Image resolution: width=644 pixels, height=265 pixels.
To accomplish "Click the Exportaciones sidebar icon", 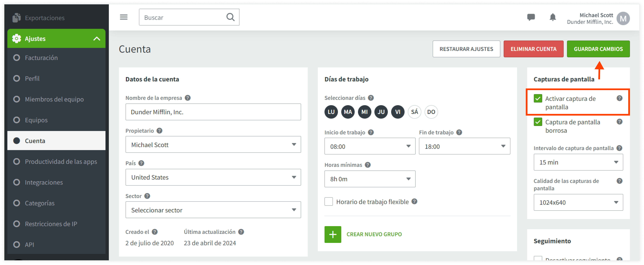I will (16, 18).
